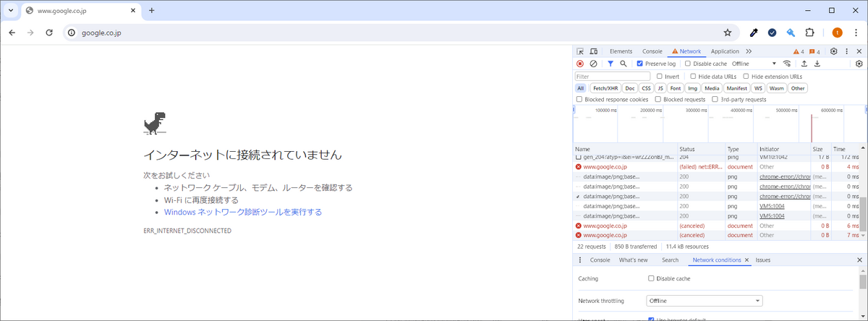Image resolution: width=868 pixels, height=321 pixels.
Task: Open the Chrome profile avatar
Action: pos(837,33)
